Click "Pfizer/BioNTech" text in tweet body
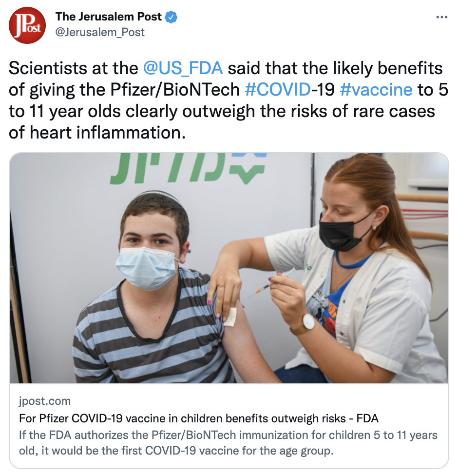The image size is (458, 476). pyautogui.click(x=175, y=90)
